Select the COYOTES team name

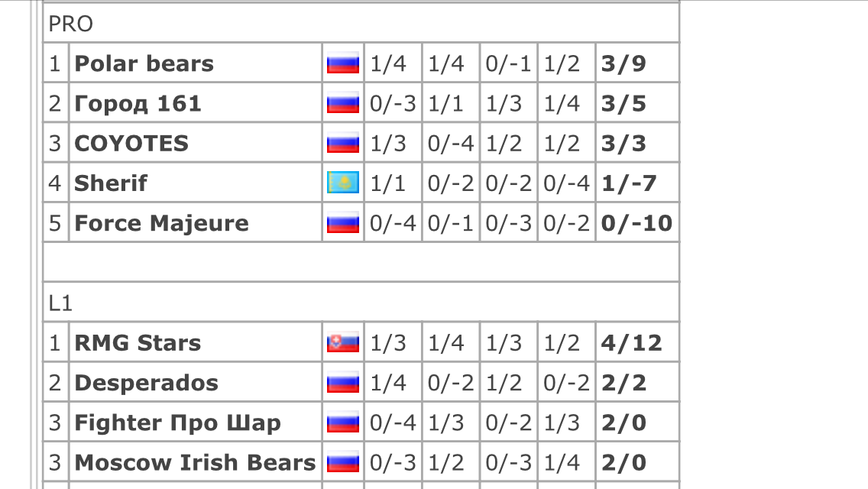point(131,144)
